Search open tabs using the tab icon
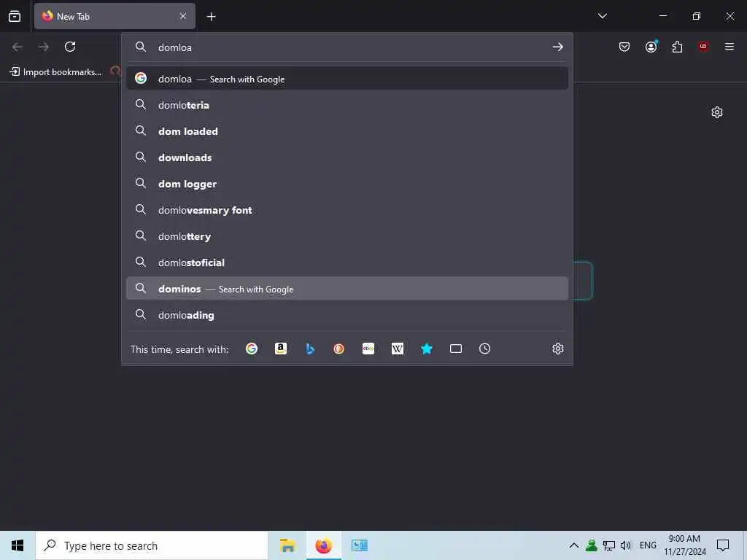The width and height of the screenshot is (747, 560). pos(456,349)
